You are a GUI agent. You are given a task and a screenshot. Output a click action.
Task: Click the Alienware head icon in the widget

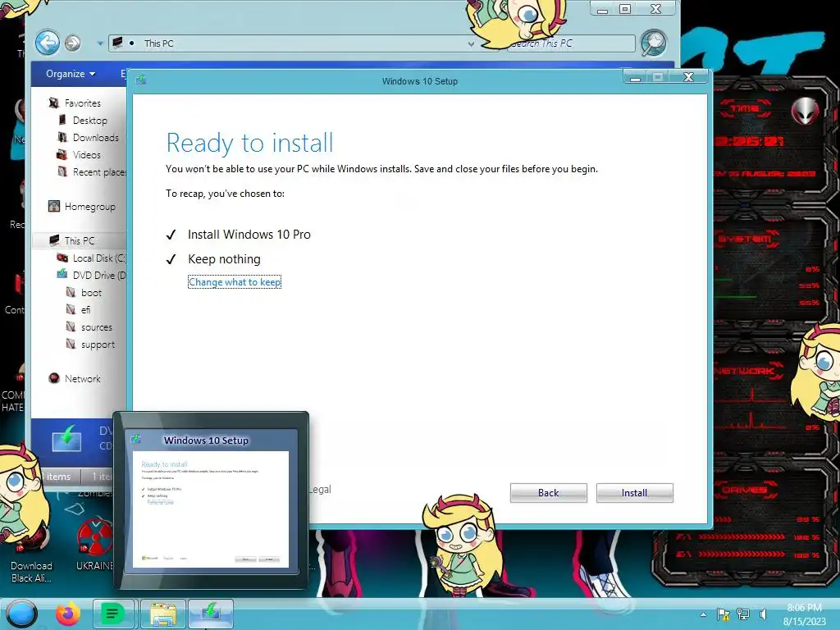[x=806, y=111]
